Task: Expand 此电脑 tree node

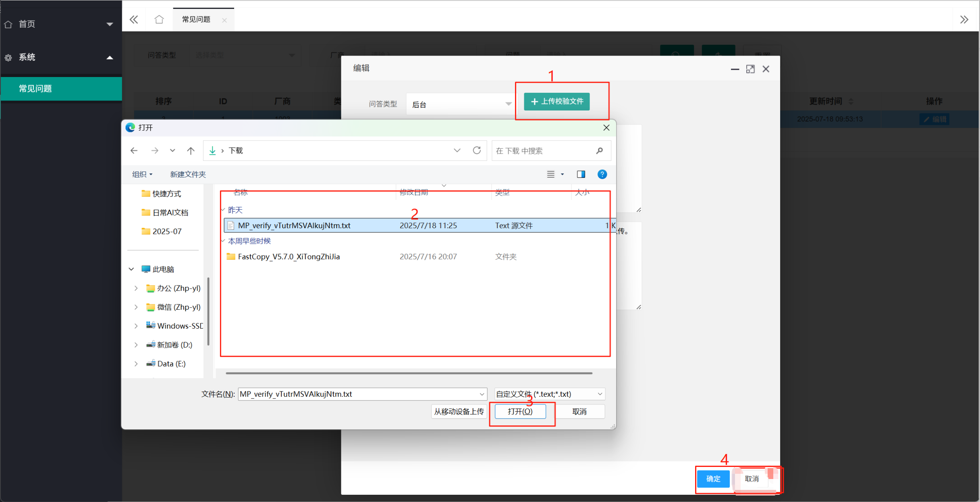Action: point(131,269)
